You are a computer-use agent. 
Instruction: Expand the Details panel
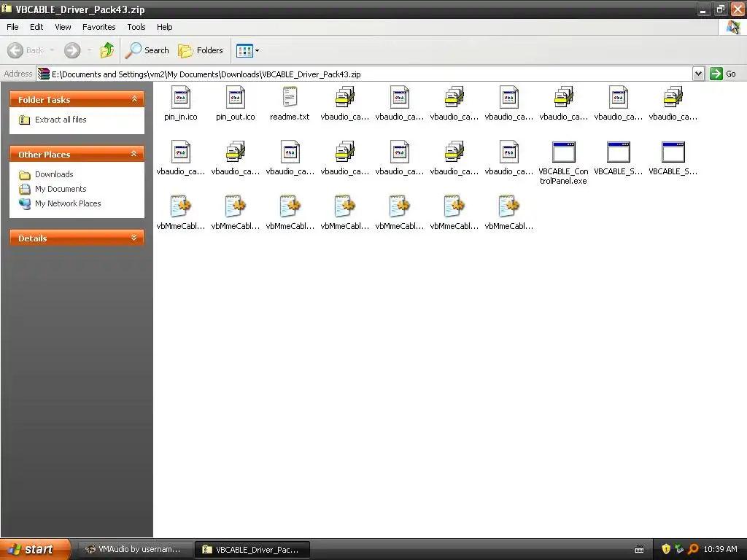tap(134, 238)
